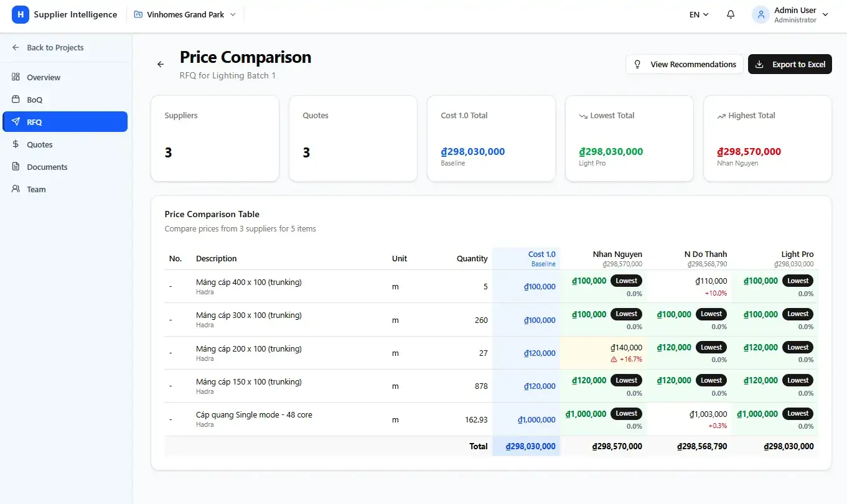Screen dimensions: 847x504
Task: Click the warning triangle next to +16.7%
Action: click(x=614, y=359)
